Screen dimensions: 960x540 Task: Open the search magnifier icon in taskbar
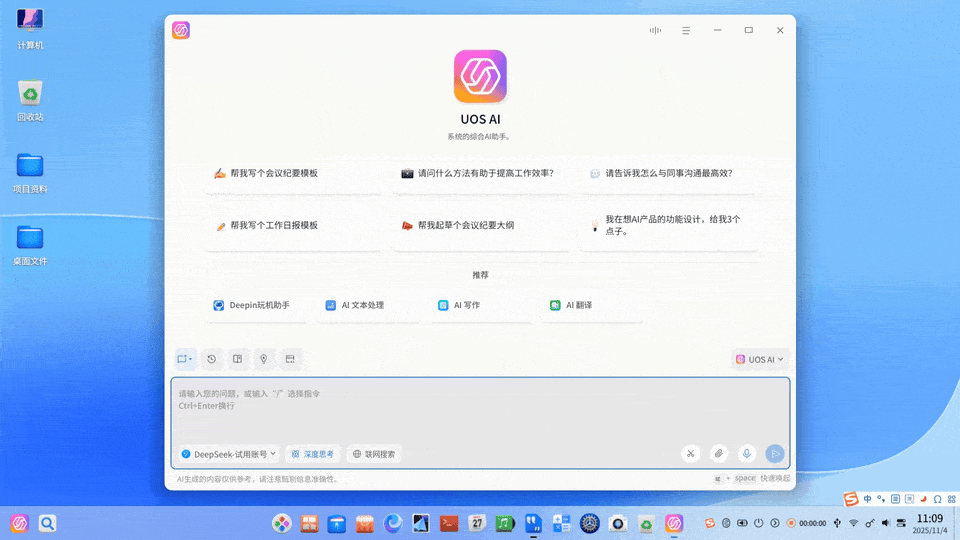click(47, 523)
